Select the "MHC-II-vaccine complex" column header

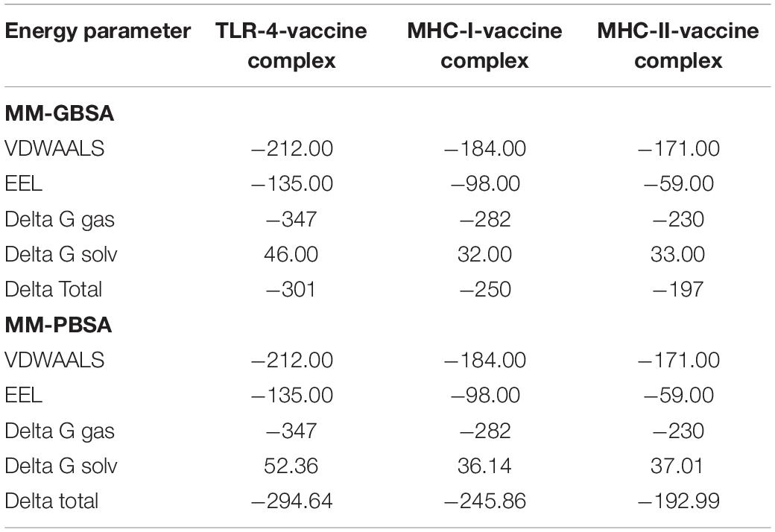679,45
